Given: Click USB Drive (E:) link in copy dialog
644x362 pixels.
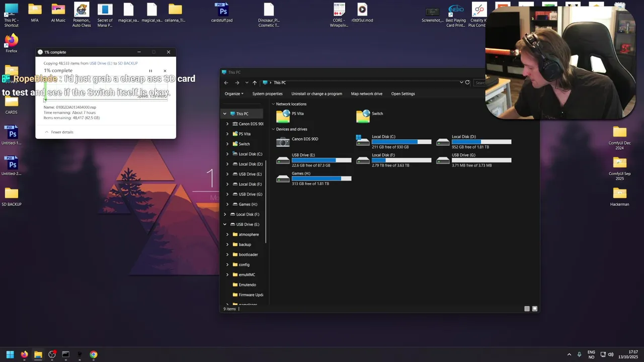Looking at the screenshot, I should (101, 63).
